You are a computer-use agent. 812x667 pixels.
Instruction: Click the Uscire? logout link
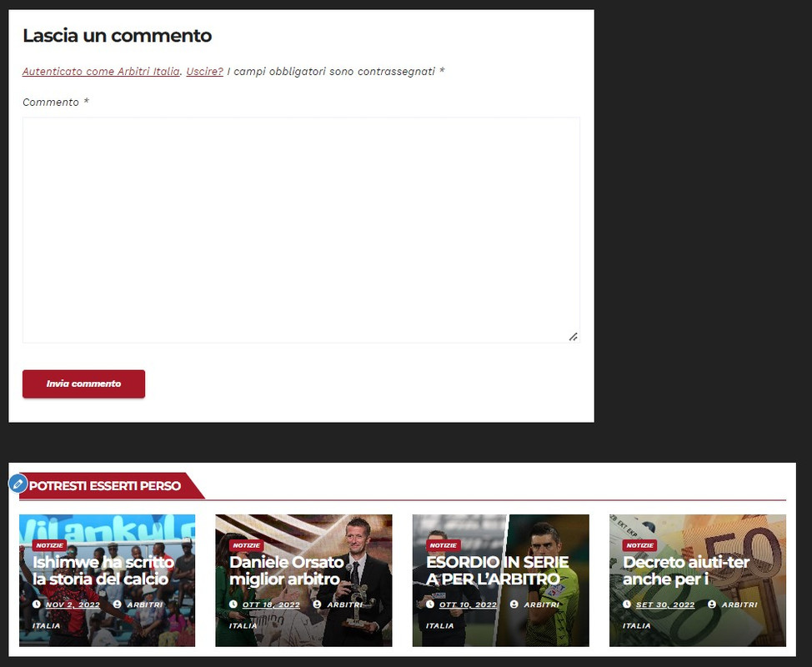tap(204, 72)
